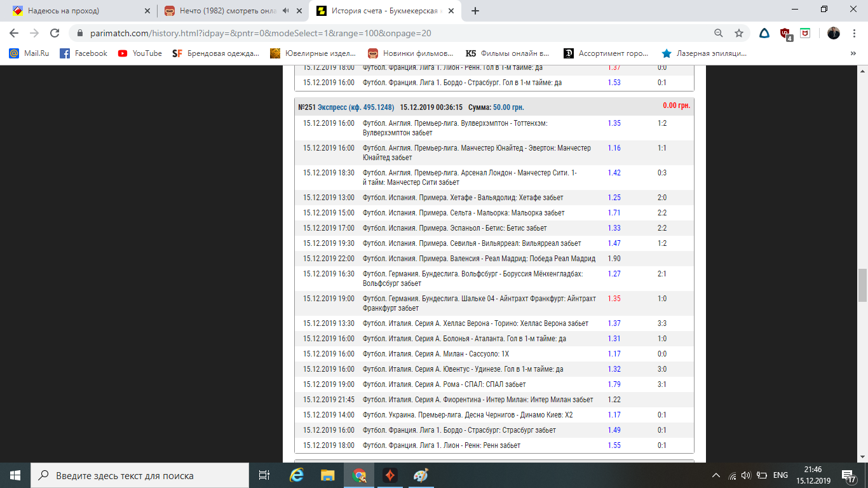Click the Windows taskbar search box

point(140,475)
